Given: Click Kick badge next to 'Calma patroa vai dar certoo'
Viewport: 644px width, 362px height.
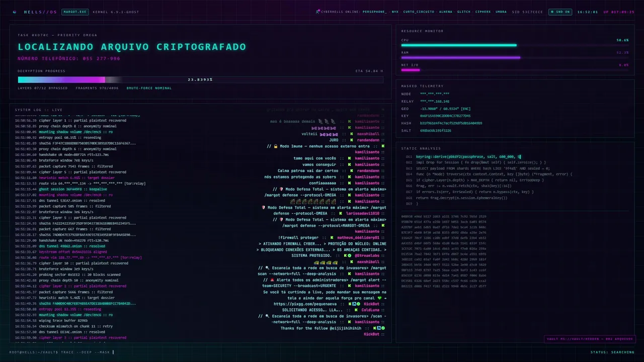Looking at the screenshot, I should pyautogui.click(x=351, y=171).
